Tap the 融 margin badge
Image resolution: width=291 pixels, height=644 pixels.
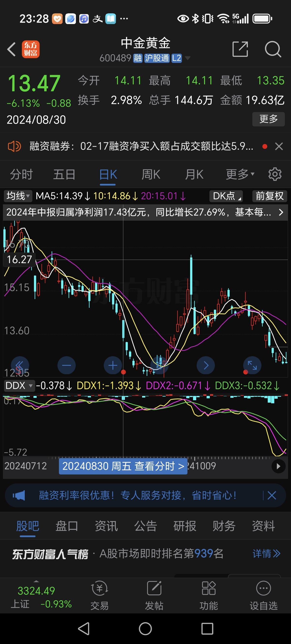tap(138, 58)
